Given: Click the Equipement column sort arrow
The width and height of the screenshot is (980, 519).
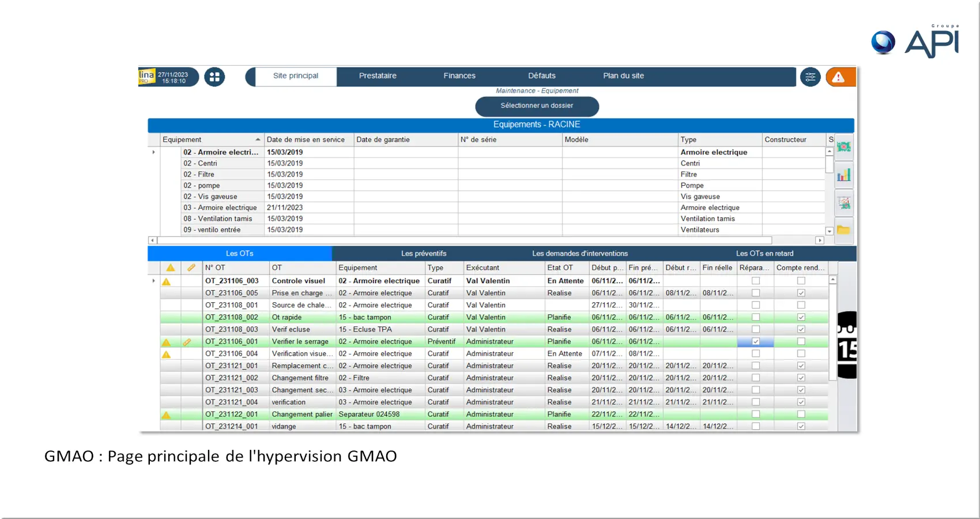Looking at the screenshot, I should tap(258, 140).
